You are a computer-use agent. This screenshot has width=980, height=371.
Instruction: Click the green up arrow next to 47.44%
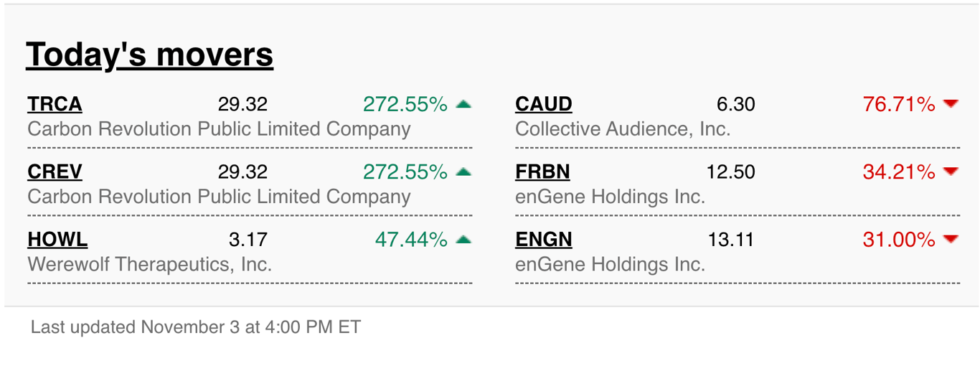point(463,239)
